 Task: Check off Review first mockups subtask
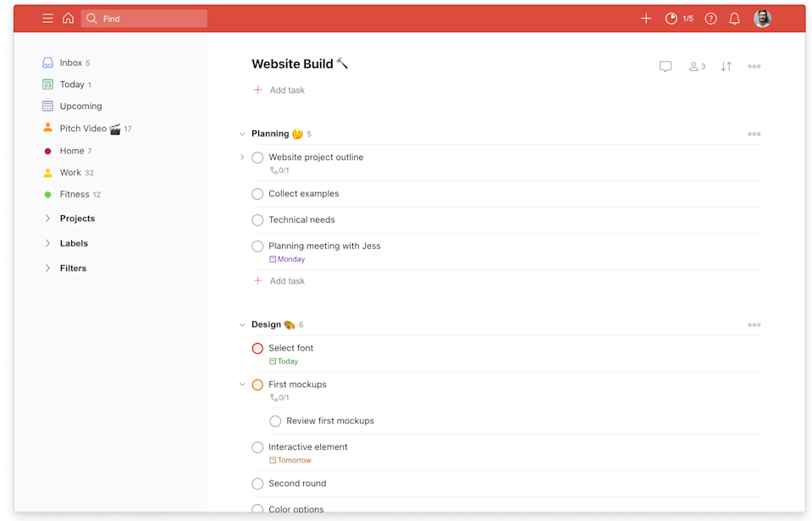[x=275, y=421]
